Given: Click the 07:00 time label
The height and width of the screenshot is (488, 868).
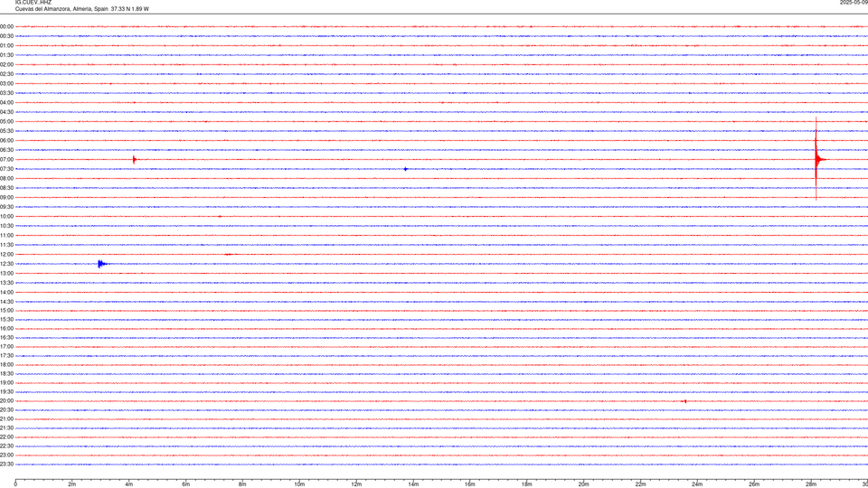Looking at the screenshot, I should click(6, 159).
